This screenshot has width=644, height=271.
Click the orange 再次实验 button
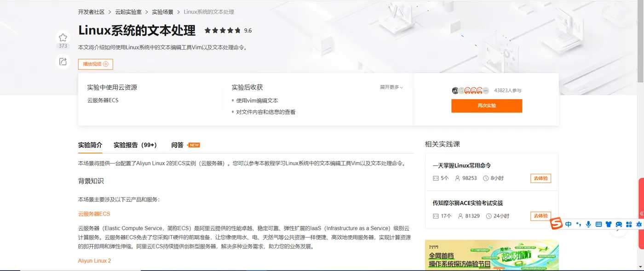(x=487, y=106)
